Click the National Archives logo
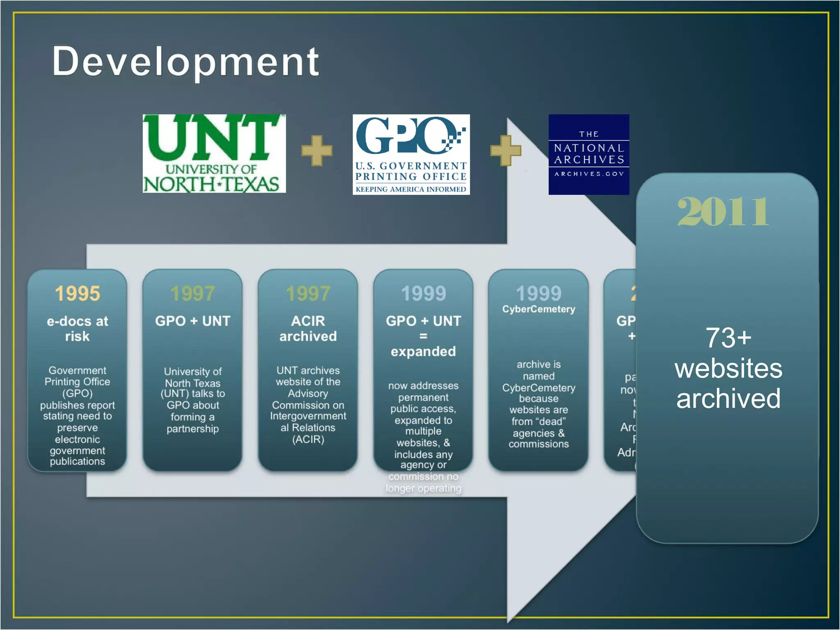Screen dimensions: 840x630 589,154
